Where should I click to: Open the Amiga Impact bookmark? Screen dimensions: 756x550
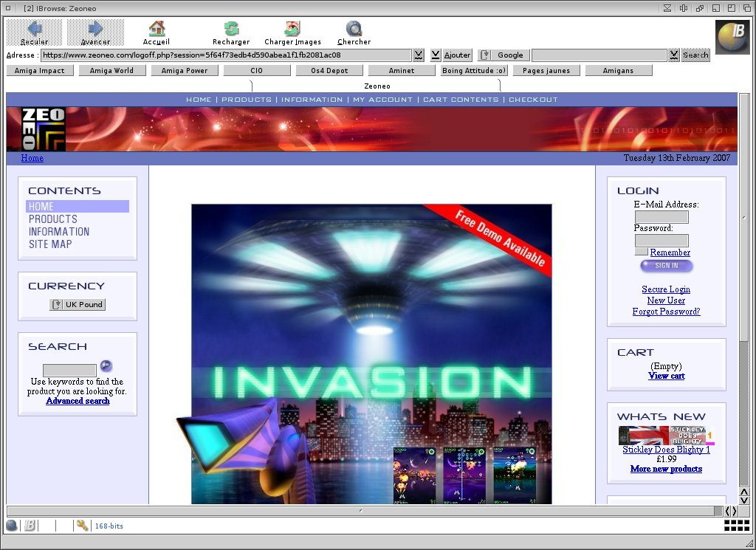(40, 70)
